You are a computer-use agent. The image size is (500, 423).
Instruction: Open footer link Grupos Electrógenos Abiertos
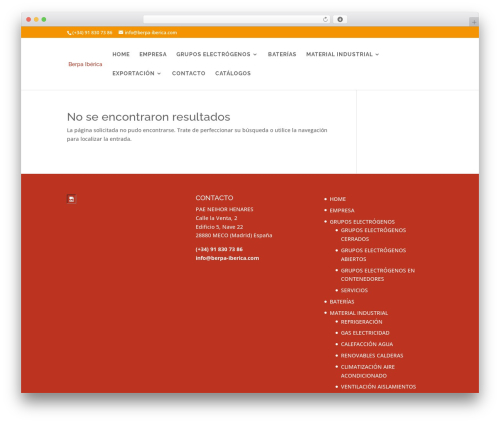[373, 255]
